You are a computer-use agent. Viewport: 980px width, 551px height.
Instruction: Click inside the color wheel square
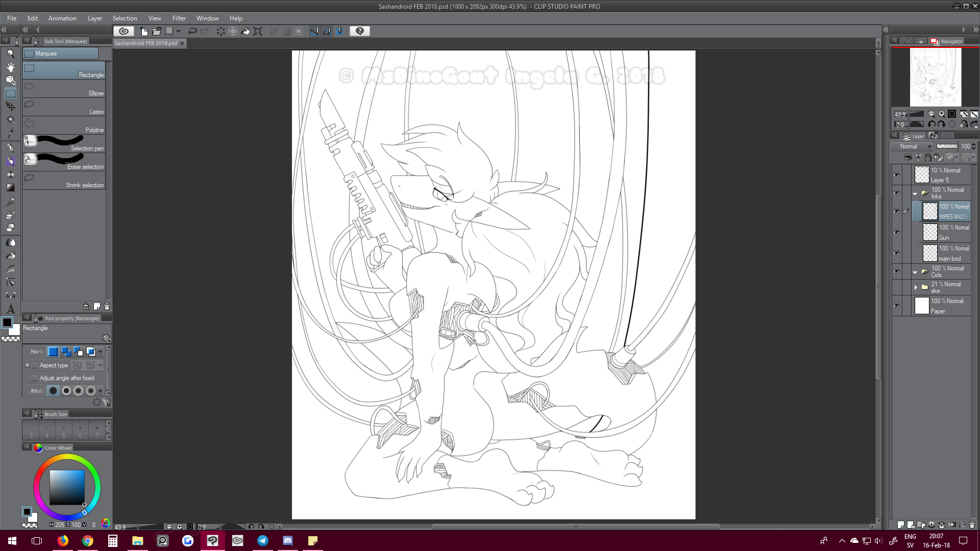67,487
